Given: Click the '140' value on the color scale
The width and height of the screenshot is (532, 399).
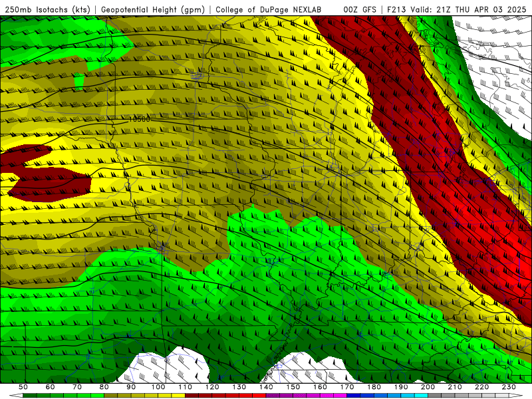Looking at the screenshot, I should pos(266,387).
